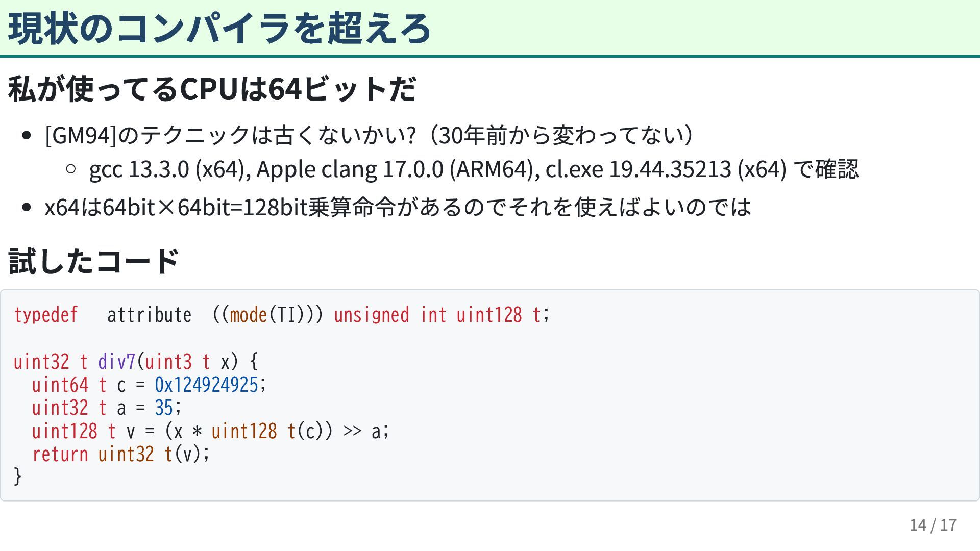The width and height of the screenshot is (980, 551).
Task: Click the div7 function name
Action: (117, 362)
